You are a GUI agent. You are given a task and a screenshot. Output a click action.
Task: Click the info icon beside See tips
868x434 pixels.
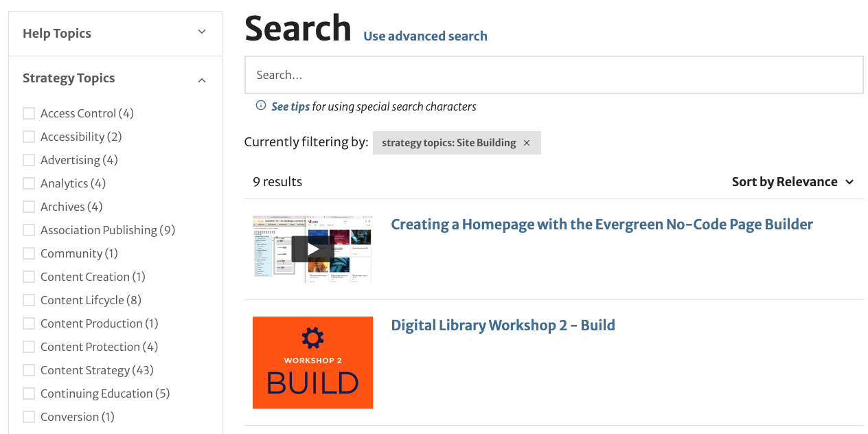261,106
